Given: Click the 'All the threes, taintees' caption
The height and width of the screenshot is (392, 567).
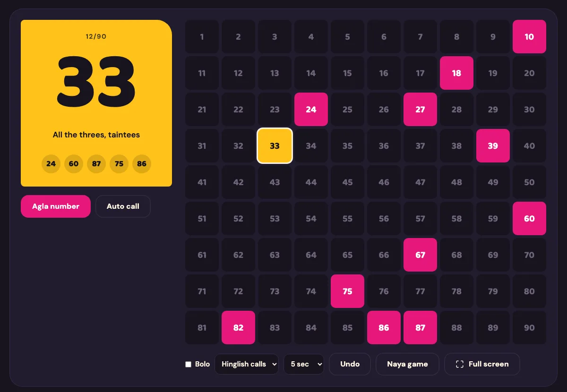Looking at the screenshot, I should point(96,135).
